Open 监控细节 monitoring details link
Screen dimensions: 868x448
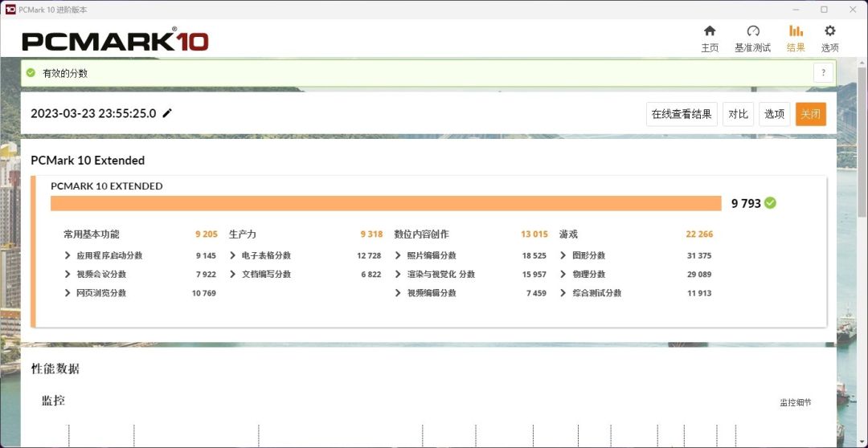click(796, 403)
